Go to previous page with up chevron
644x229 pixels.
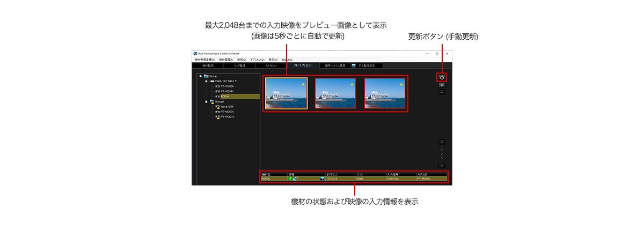(x=442, y=142)
